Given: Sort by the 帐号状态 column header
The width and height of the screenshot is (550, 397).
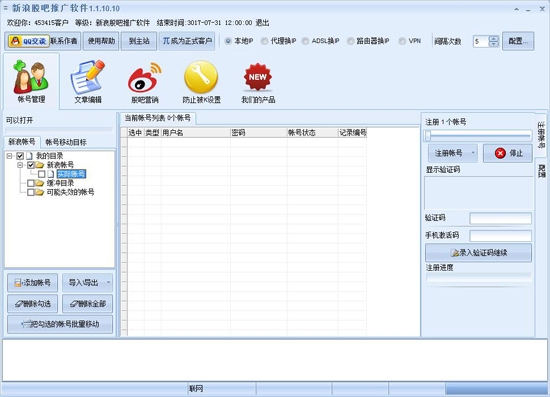Looking at the screenshot, I should 313,133.
